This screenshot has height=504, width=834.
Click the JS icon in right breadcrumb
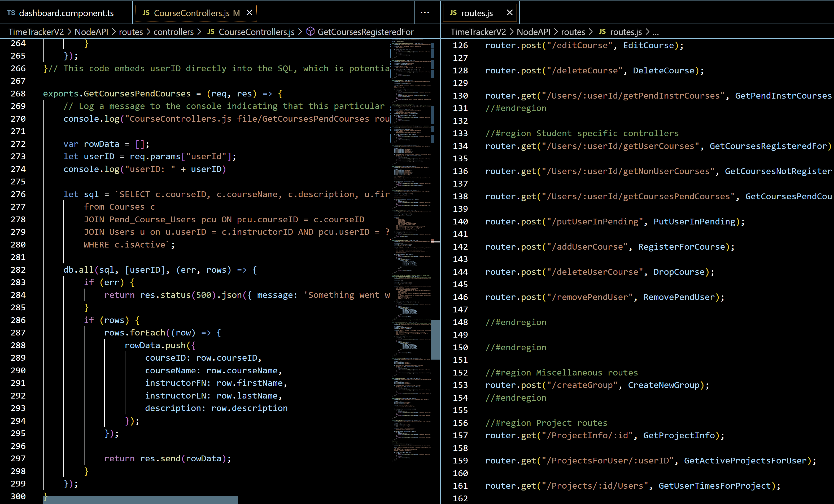(x=602, y=32)
